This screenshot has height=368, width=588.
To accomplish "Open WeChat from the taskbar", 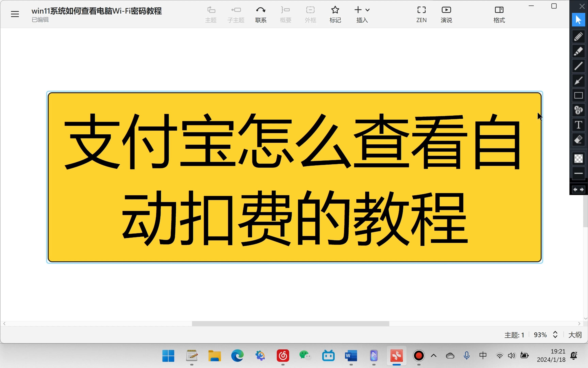I will click(x=305, y=356).
